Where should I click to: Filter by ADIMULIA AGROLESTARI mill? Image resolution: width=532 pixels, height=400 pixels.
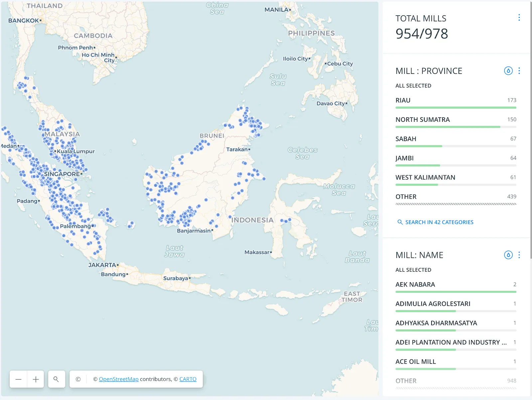(x=456, y=306)
